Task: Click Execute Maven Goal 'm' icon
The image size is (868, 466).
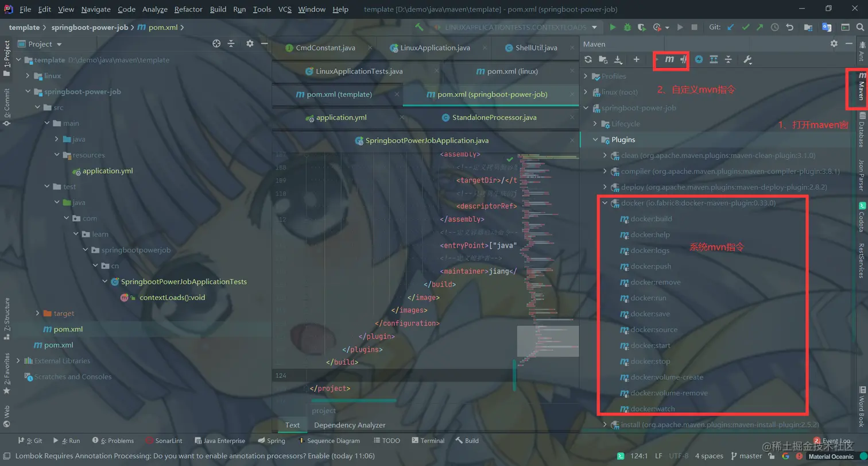Action: click(669, 59)
